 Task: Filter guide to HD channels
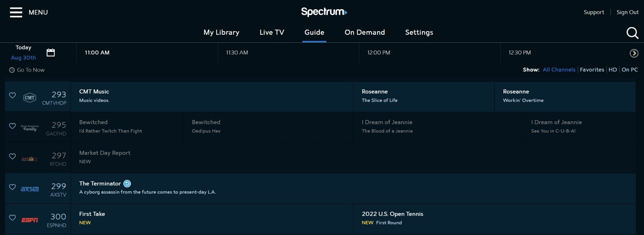click(613, 70)
